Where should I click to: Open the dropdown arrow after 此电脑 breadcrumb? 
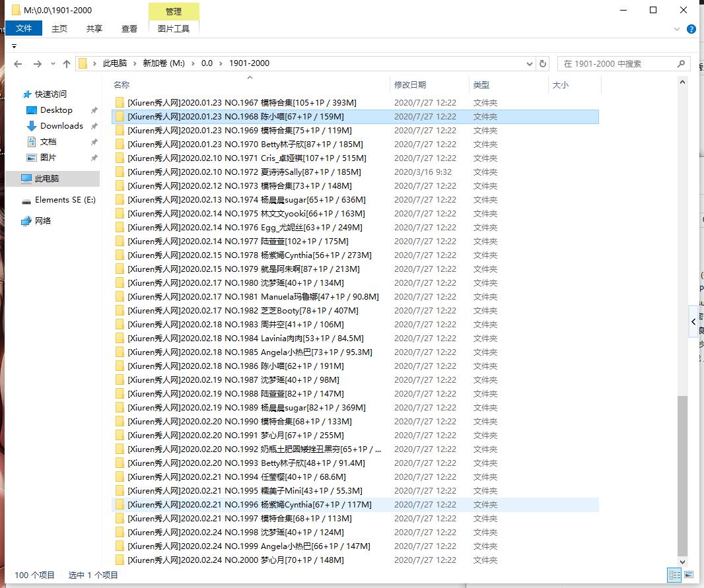click(x=135, y=64)
